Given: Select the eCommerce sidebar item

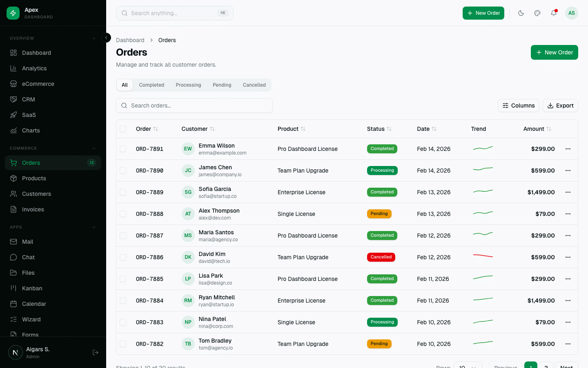Looking at the screenshot, I should click(x=38, y=84).
